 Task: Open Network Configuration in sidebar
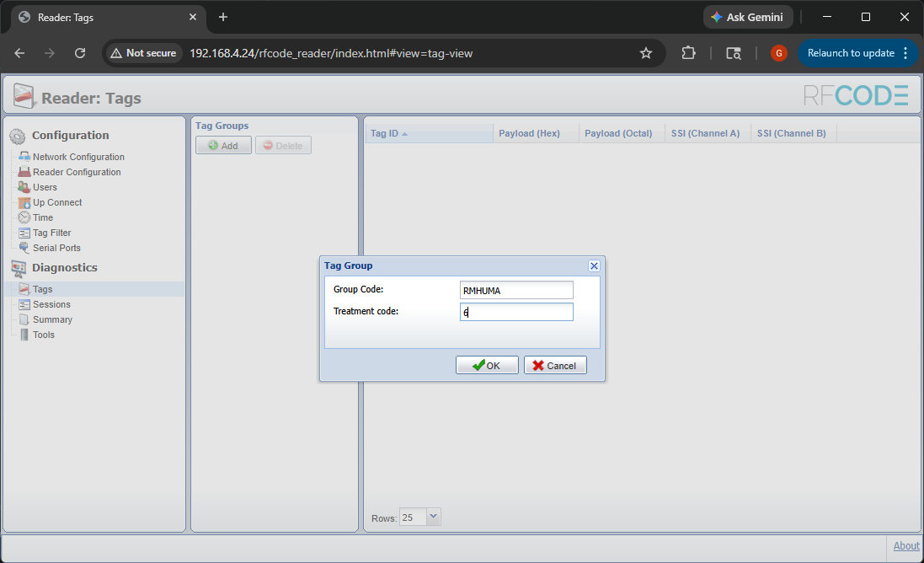click(77, 157)
